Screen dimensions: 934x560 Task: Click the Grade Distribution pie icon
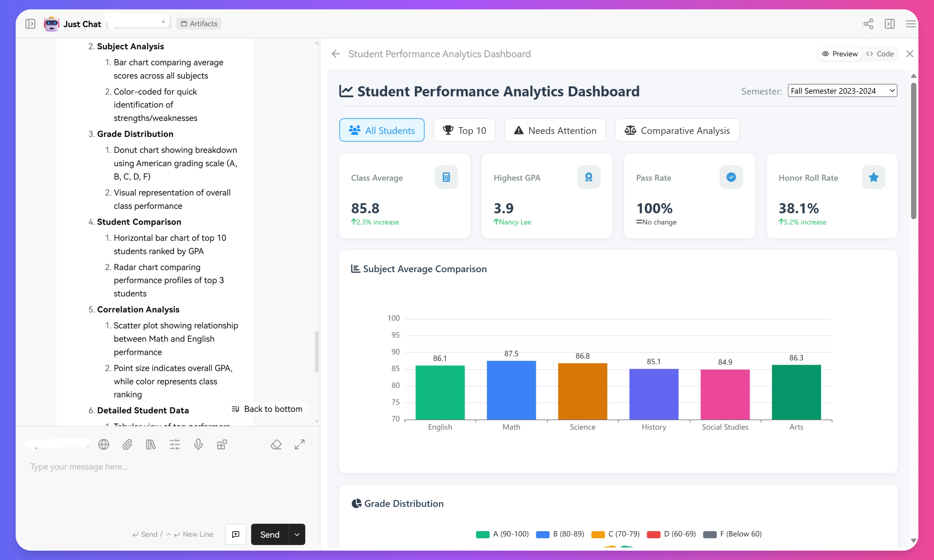tap(356, 503)
